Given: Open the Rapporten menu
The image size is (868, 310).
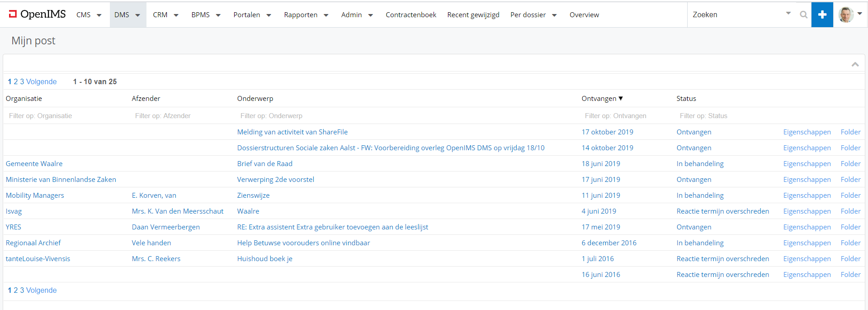Looking at the screenshot, I should click(306, 15).
